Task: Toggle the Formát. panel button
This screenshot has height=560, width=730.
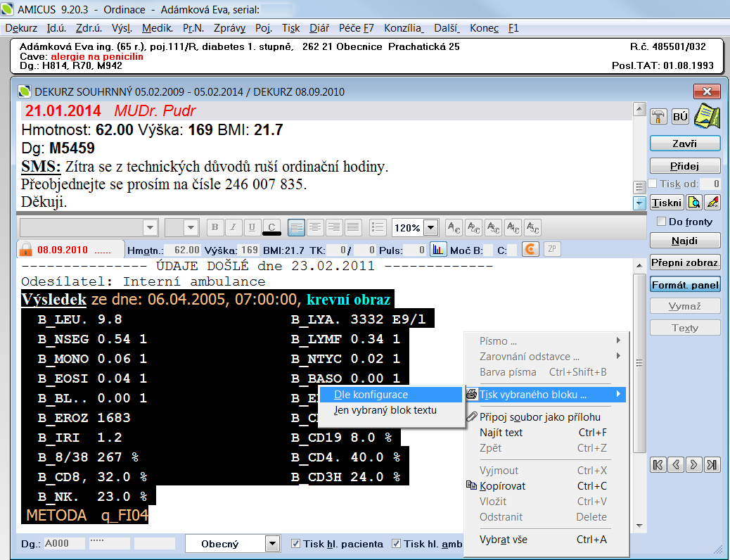Action: pyautogui.click(x=685, y=285)
